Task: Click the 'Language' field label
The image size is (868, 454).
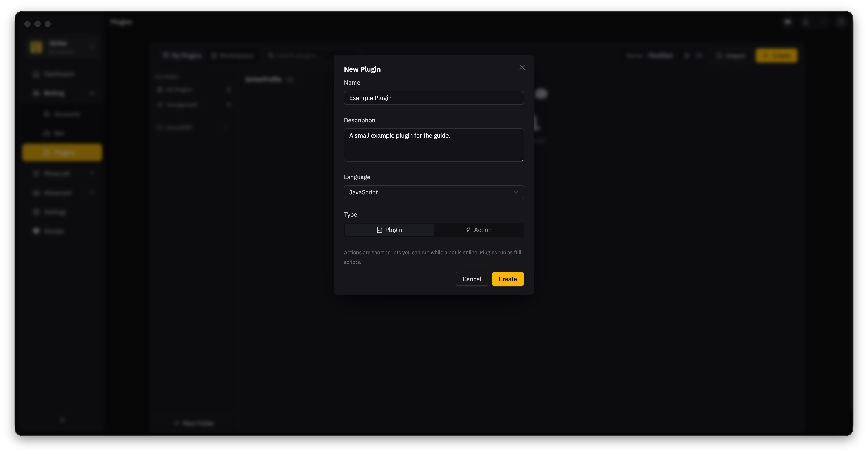Action: (x=357, y=177)
